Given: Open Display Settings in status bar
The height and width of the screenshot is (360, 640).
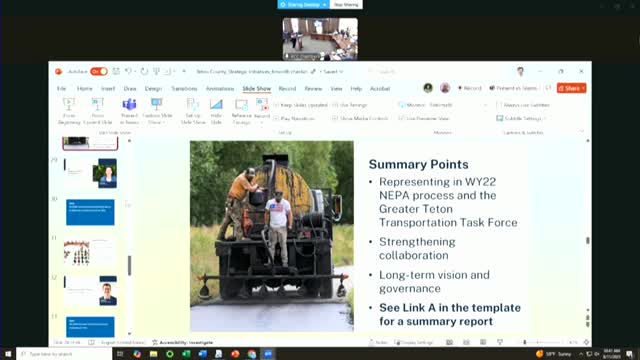Looking at the screenshot, I should (x=414, y=342).
